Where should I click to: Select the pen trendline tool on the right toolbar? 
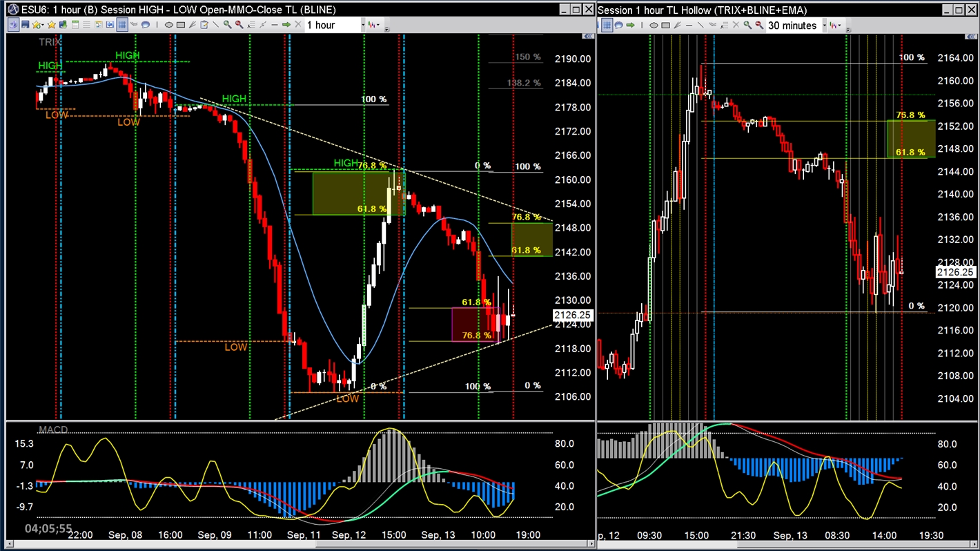coord(676,26)
